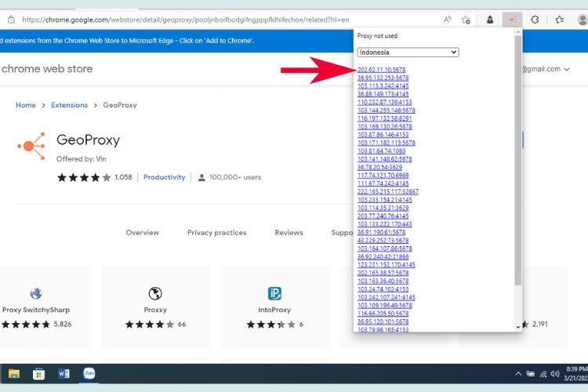
Task: Select proxy 103.81.64.74:1080
Action: [x=381, y=151]
